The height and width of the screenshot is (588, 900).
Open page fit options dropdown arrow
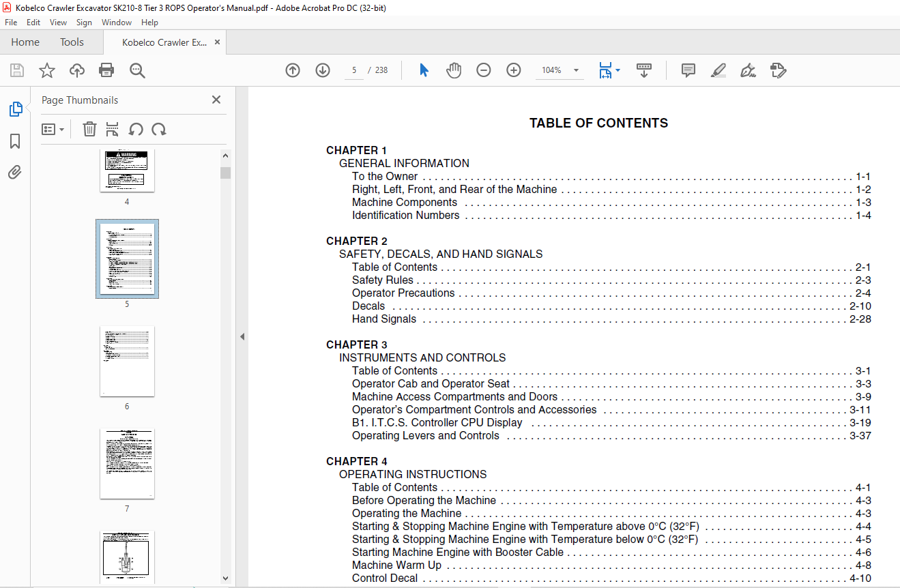618,70
